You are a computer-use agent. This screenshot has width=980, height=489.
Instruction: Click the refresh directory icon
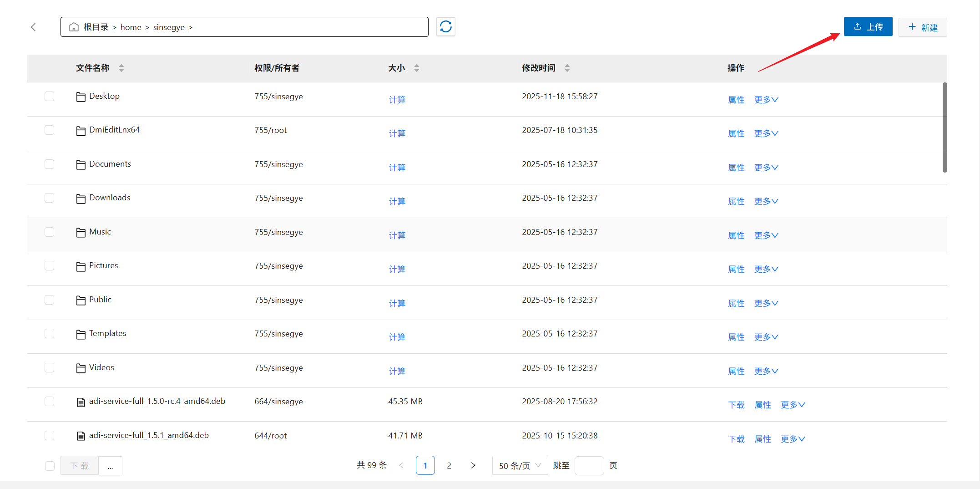pyautogui.click(x=445, y=27)
